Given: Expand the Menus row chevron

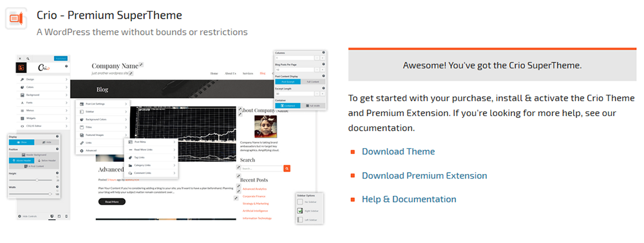Looking at the screenshot, I should coord(66,111).
